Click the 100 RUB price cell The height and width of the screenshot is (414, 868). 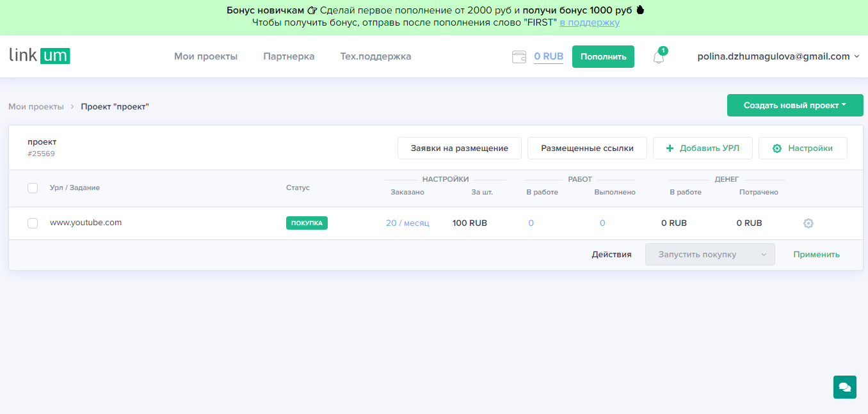coord(470,223)
